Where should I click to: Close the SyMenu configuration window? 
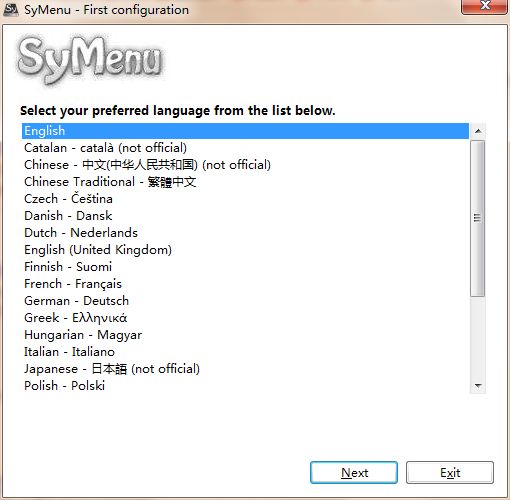(x=485, y=6)
